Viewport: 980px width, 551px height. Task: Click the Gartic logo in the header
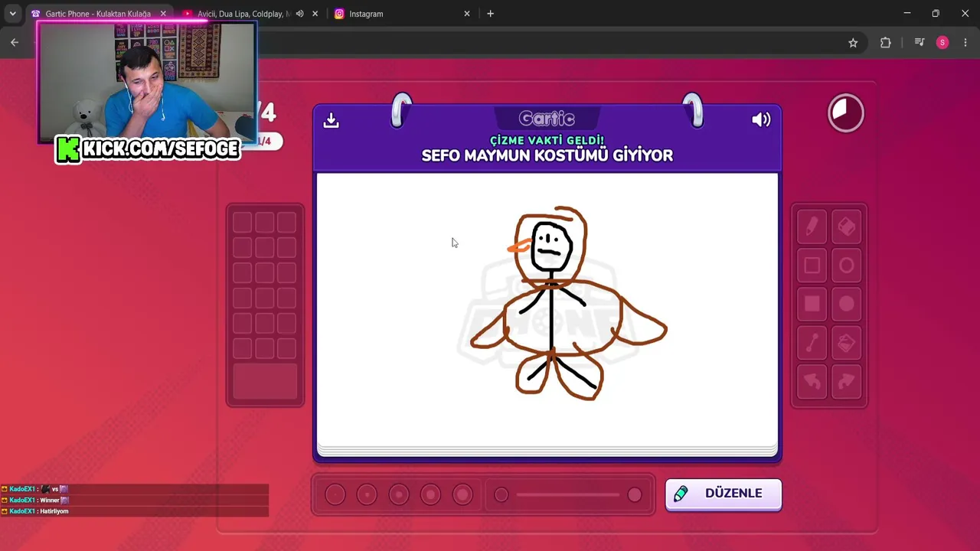point(547,119)
